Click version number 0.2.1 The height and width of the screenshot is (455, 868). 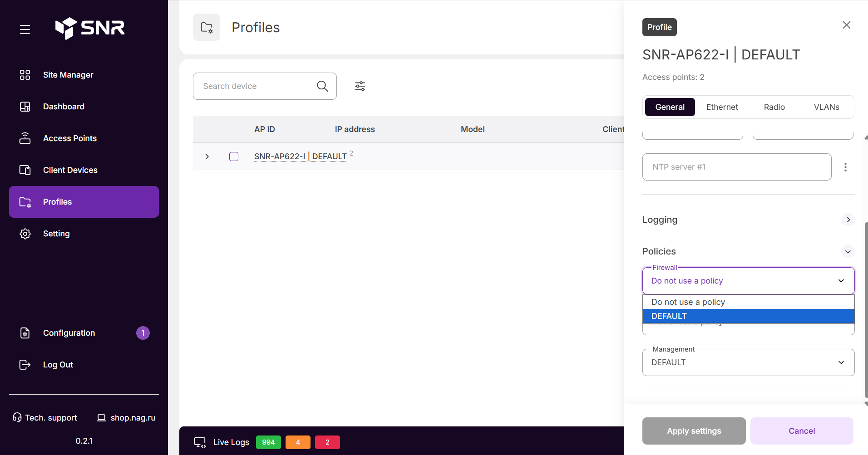coord(84,441)
